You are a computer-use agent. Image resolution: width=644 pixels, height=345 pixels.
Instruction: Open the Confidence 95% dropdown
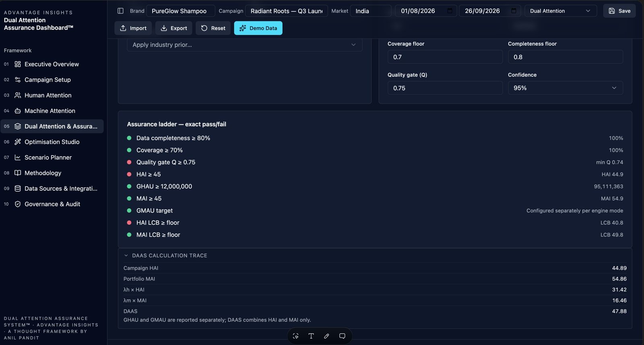pyautogui.click(x=566, y=88)
